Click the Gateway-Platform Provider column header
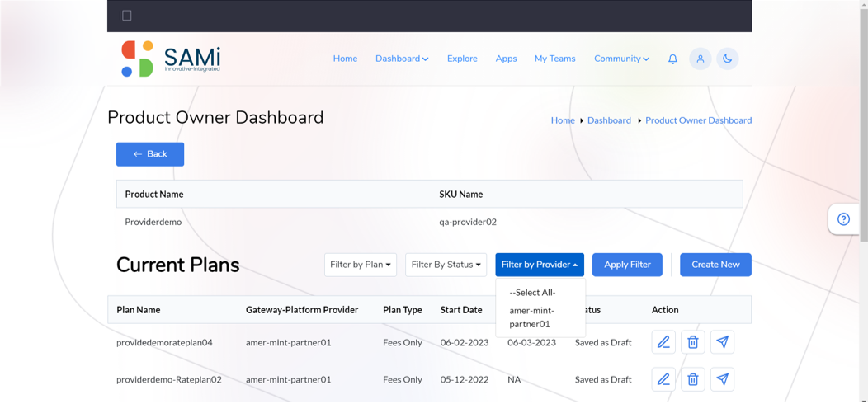 (302, 310)
